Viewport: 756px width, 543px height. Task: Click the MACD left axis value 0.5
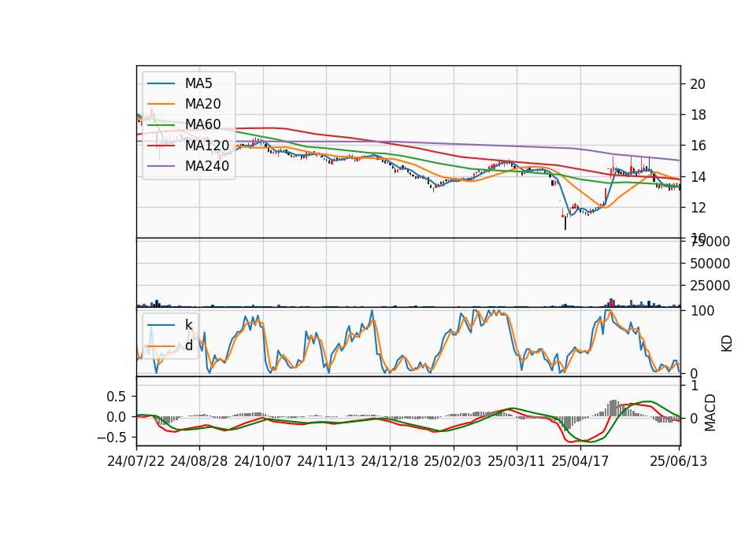click(x=117, y=397)
